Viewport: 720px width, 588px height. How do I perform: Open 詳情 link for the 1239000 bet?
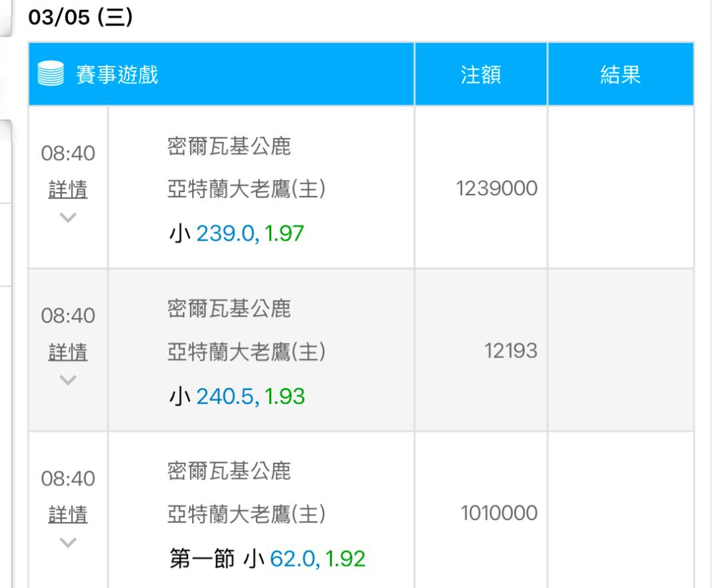pos(68,189)
